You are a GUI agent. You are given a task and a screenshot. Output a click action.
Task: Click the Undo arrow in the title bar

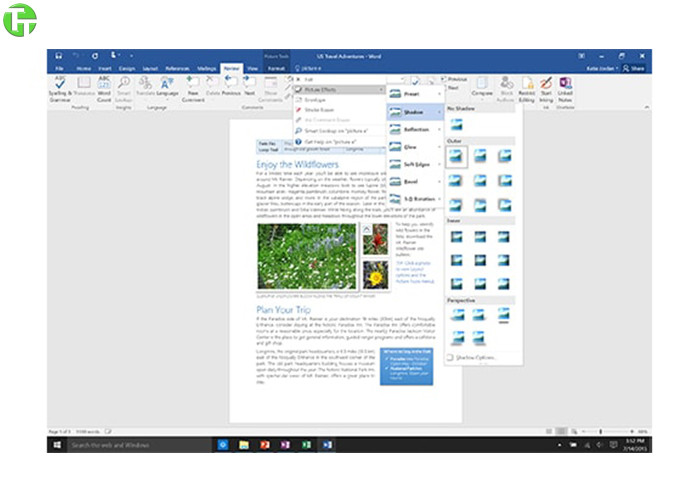pyautogui.click(x=76, y=56)
